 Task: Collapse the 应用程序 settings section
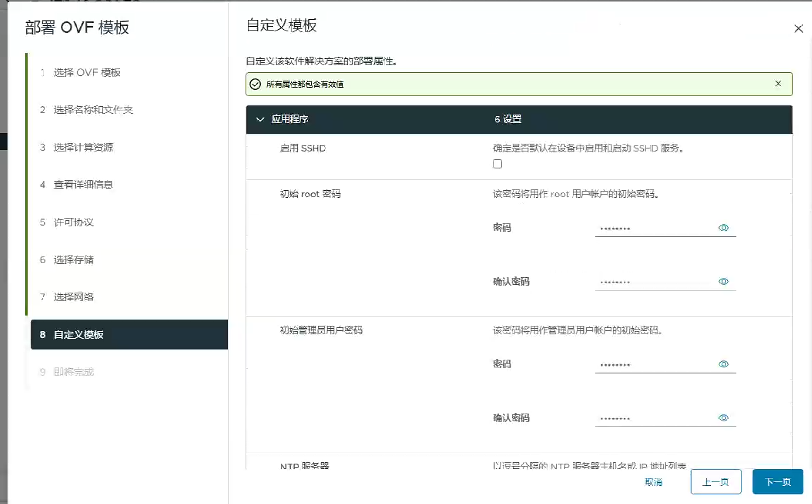tap(260, 120)
